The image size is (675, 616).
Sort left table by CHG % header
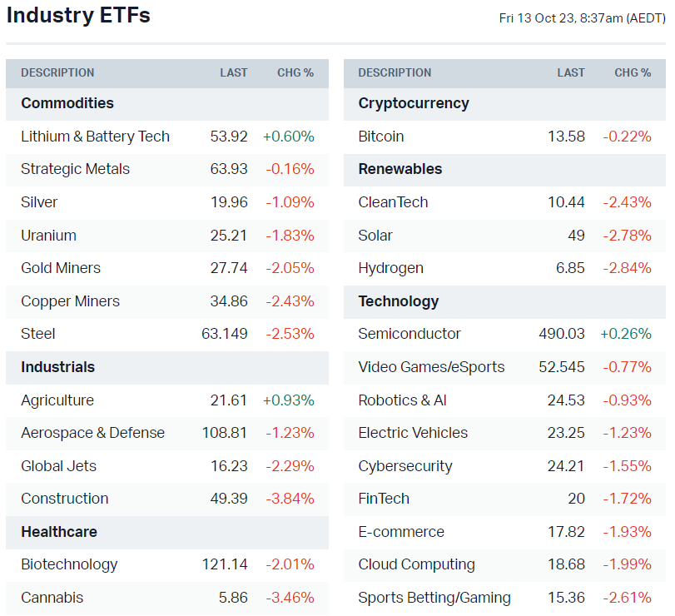click(x=295, y=73)
